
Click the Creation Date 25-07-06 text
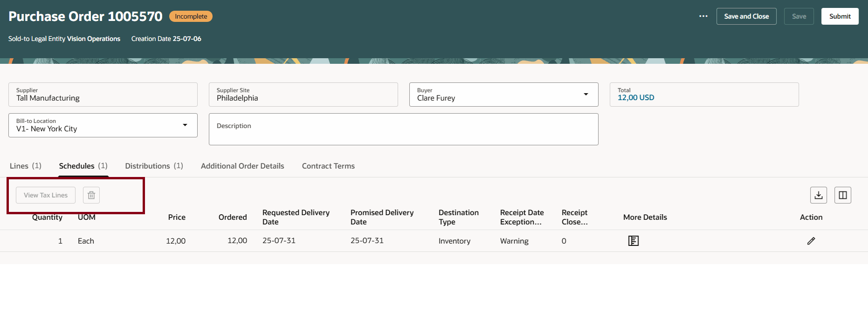point(166,39)
